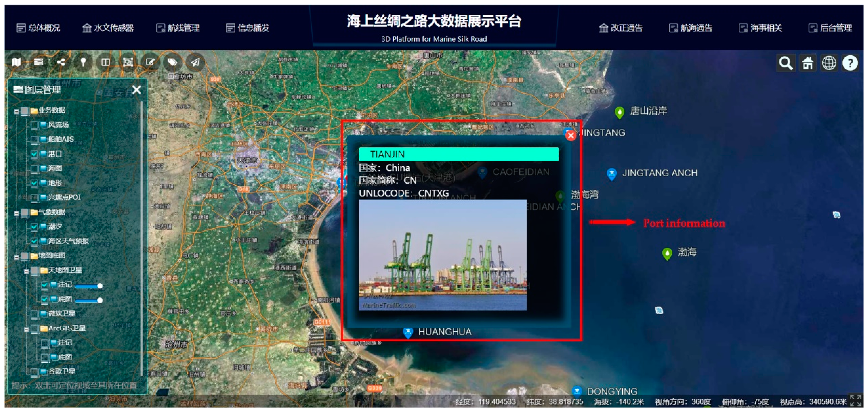
Task: Open the 总体概况 menu
Action: 39,28
